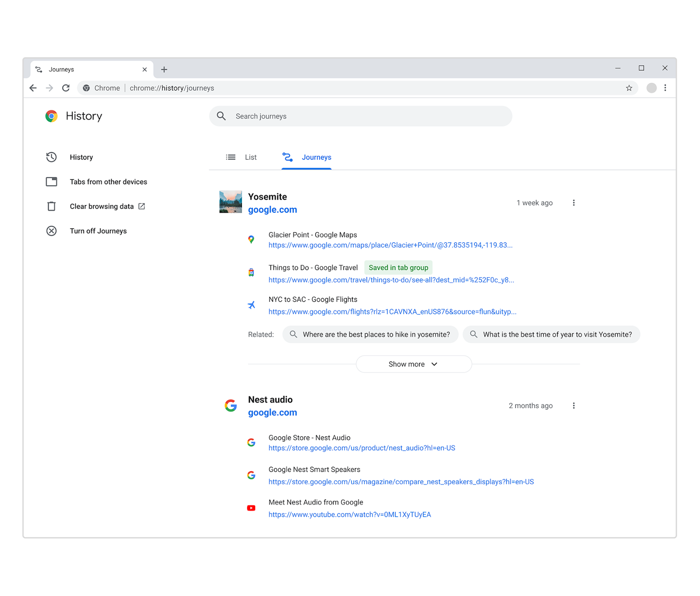The width and height of the screenshot is (700, 596).
Task: Click the Things to Do - Google Travel title
Action: (313, 267)
